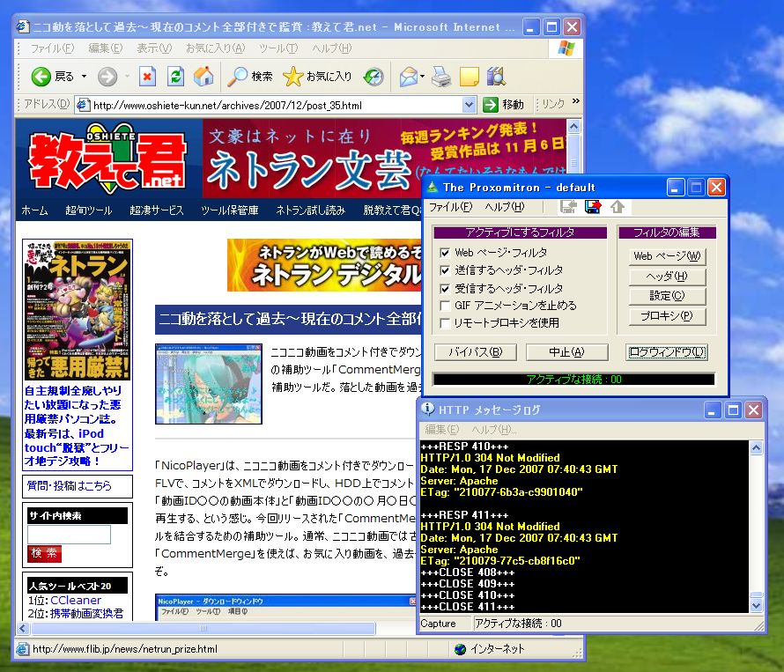Open the ツール(T) menu in Internet Explorer
The height and width of the screenshot is (672, 784).
point(278,48)
